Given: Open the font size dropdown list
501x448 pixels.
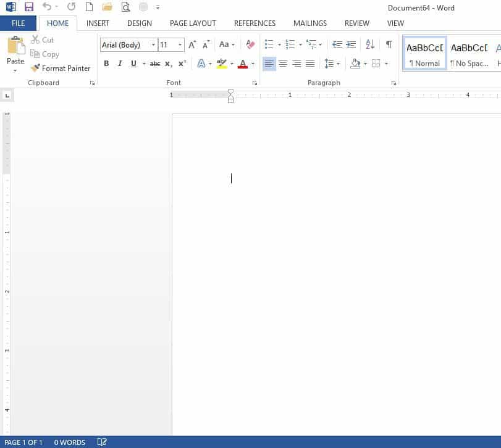Looking at the screenshot, I should (180, 44).
